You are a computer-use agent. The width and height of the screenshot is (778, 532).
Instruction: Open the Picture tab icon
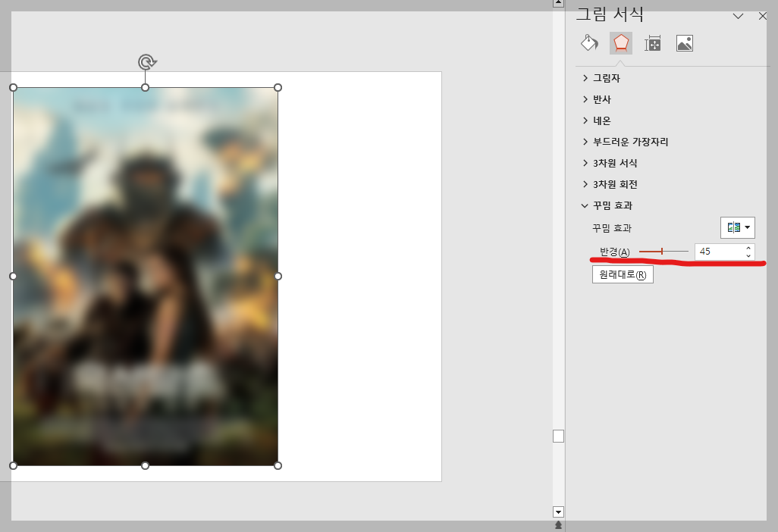click(x=684, y=43)
